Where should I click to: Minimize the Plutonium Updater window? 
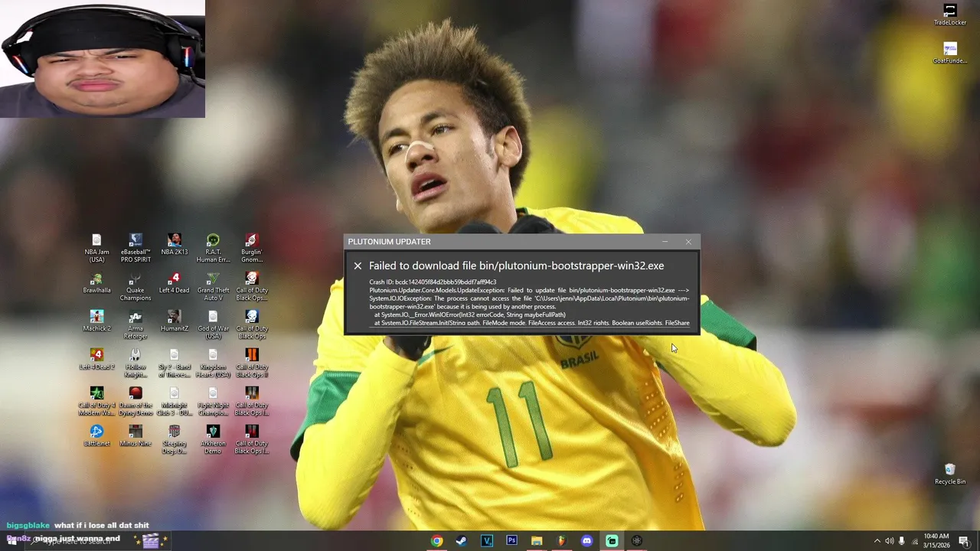[x=665, y=242]
